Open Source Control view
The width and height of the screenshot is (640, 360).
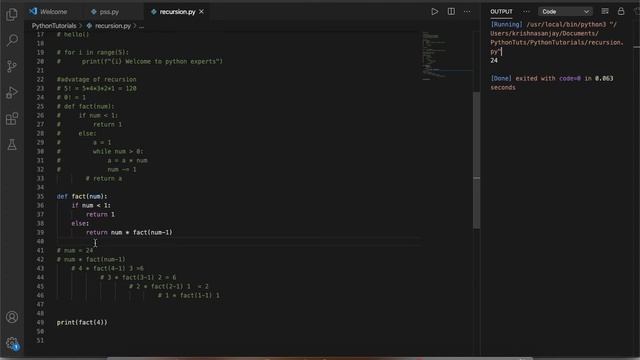pos(12,66)
